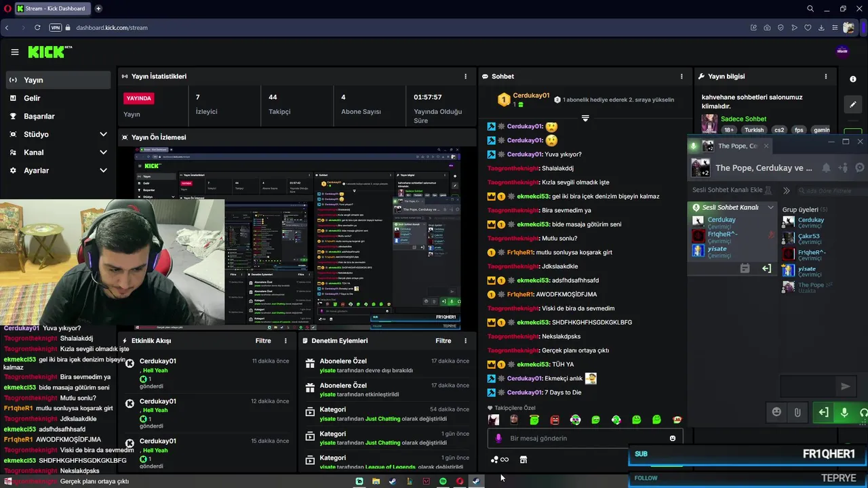The width and height of the screenshot is (868, 488).
Task: Select The Pope Steam chat tab
Action: (x=737, y=146)
